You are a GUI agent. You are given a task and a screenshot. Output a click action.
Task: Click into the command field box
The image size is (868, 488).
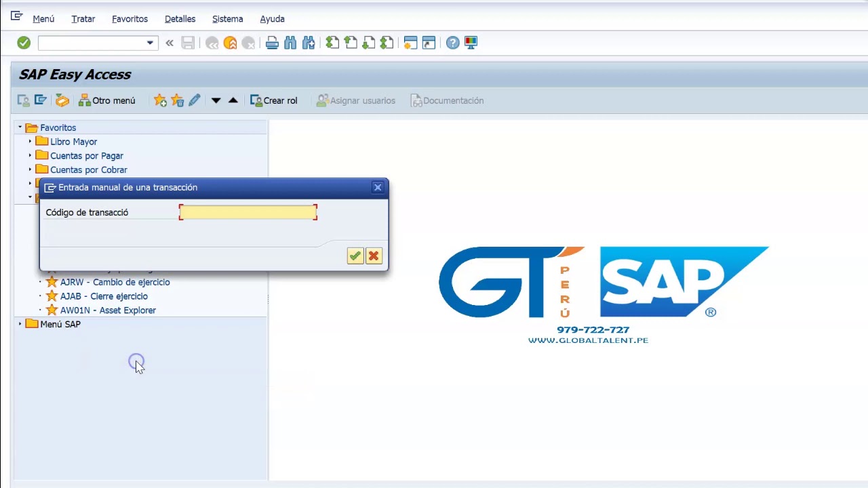(x=92, y=43)
